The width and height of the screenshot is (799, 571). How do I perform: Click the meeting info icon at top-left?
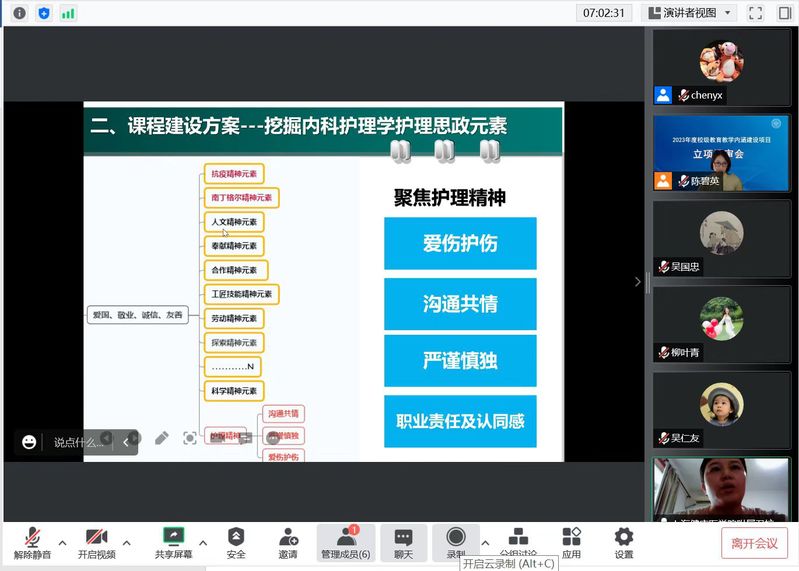(19, 13)
